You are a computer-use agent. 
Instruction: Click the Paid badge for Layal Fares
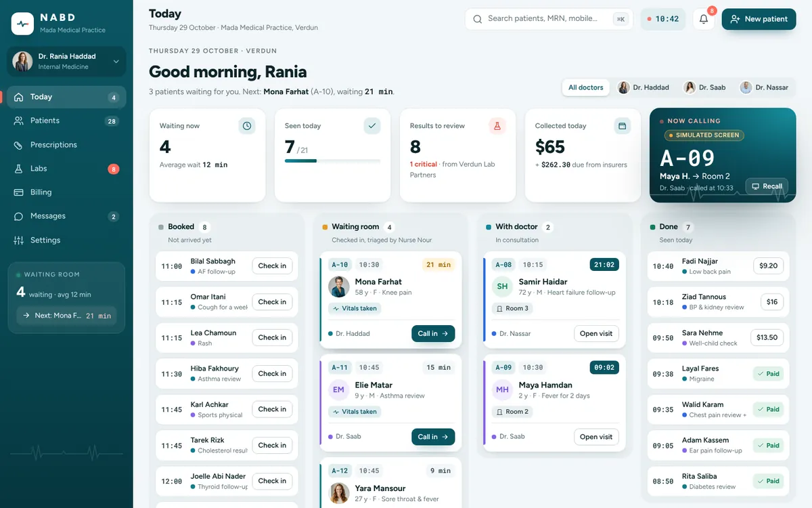pyautogui.click(x=769, y=374)
